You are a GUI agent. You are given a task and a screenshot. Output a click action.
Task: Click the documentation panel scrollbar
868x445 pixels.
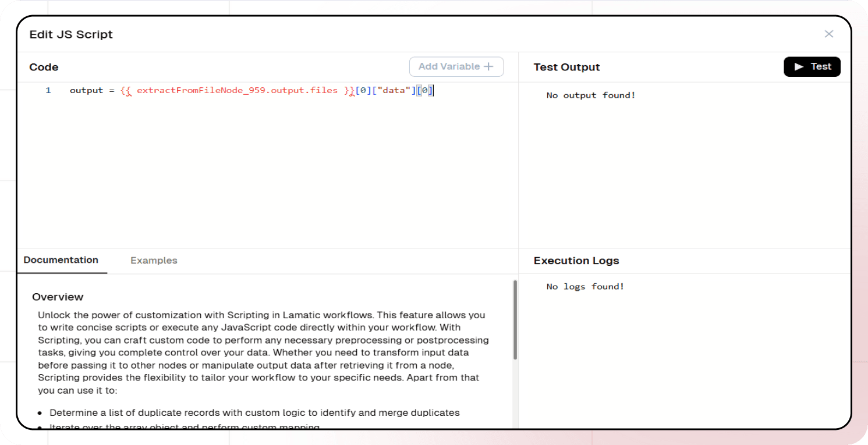pos(515,320)
